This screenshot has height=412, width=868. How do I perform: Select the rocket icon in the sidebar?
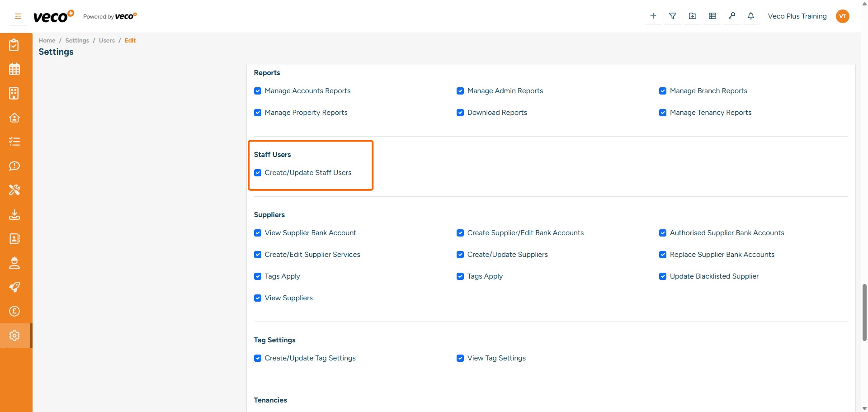[x=14, y=287]
